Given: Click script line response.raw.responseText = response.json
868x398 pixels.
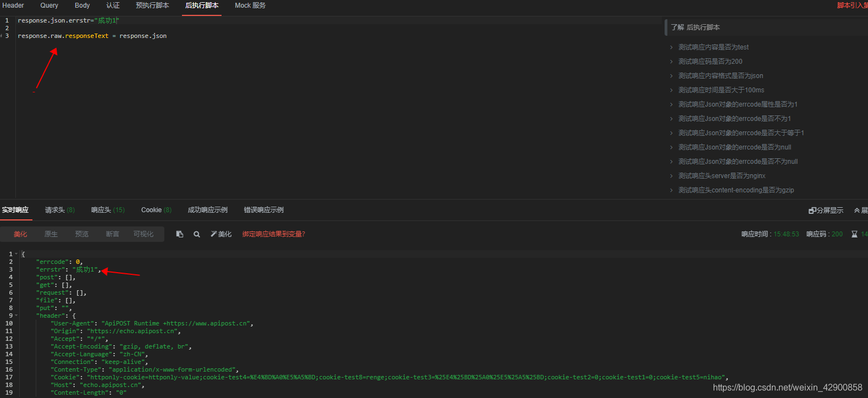Looking at the screenshot, I should [x=92, y=36].
